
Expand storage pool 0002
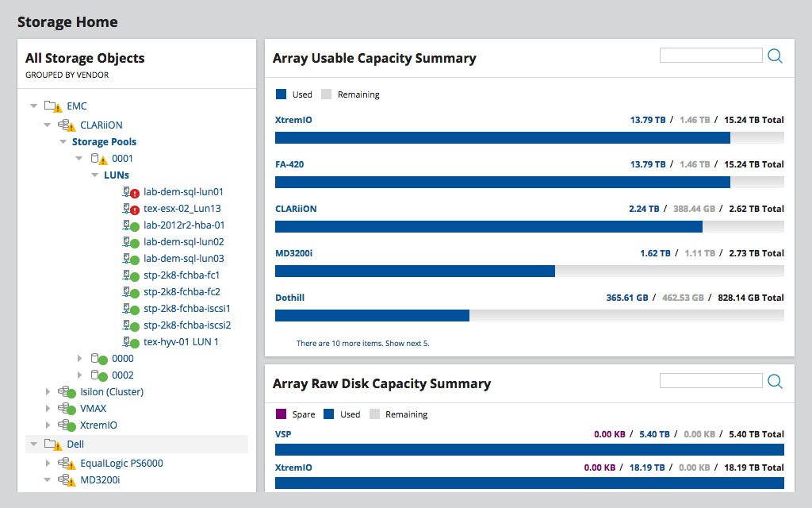[79, 375]
